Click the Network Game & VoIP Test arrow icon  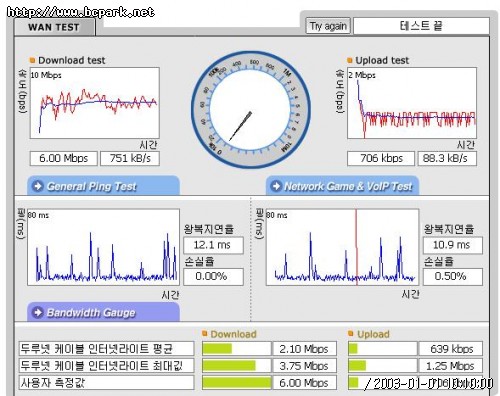coord(276,186)
